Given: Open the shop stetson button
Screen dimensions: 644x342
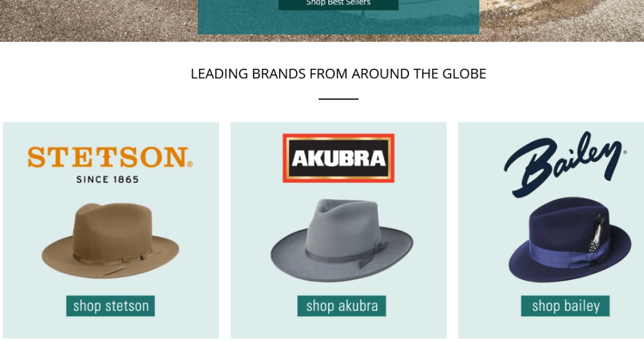Looking at the screenshot, I should [110, 306].
